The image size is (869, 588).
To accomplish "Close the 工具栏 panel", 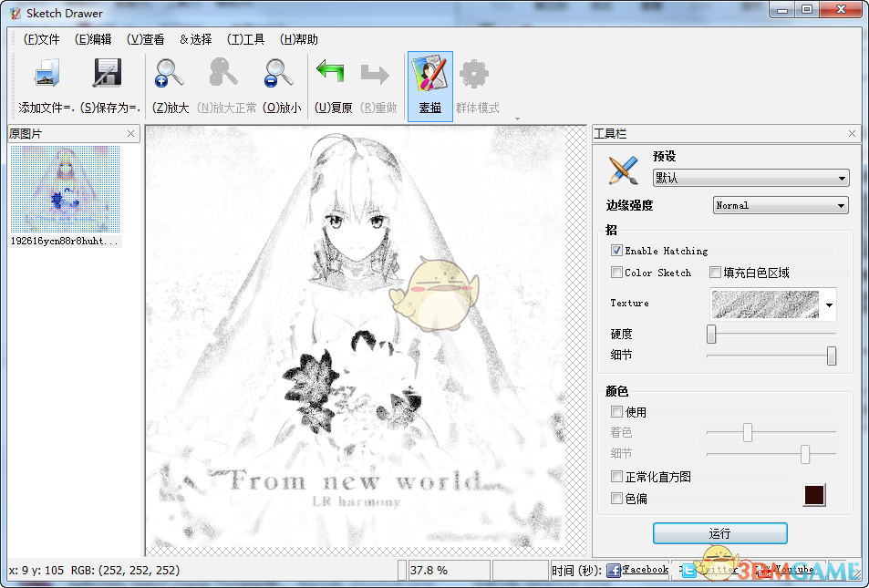I will pos(852,134).
